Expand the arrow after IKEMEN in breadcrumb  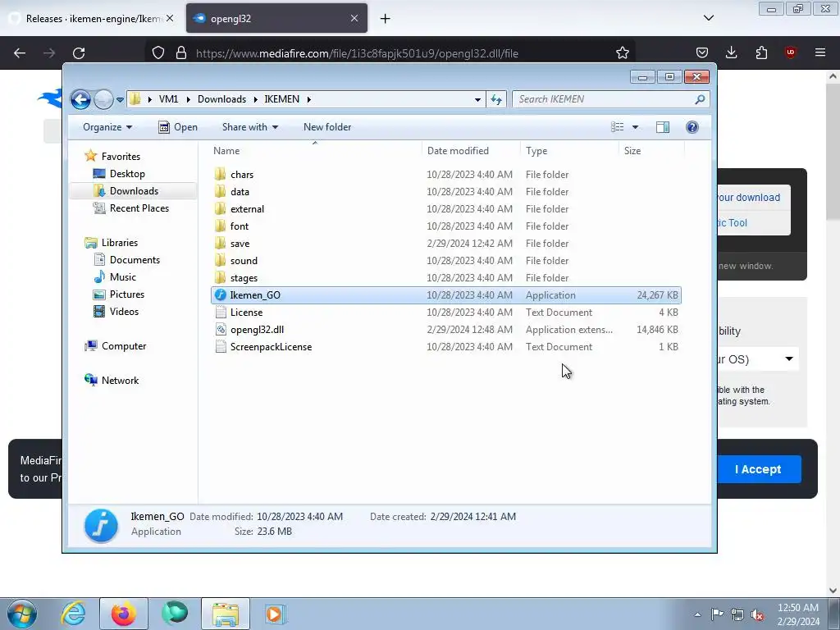tap(309, 99)
